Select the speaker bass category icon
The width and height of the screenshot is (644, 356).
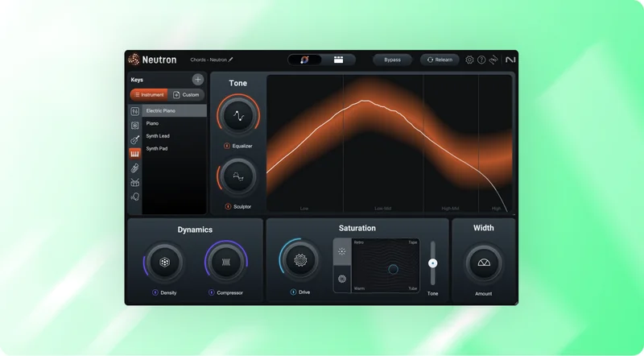[134, 126]
